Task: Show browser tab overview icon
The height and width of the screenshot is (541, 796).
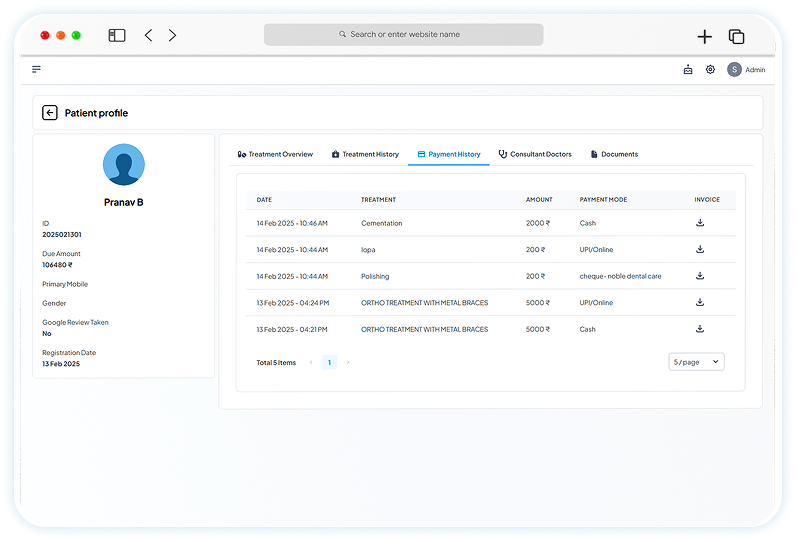Action: point(736,37)
